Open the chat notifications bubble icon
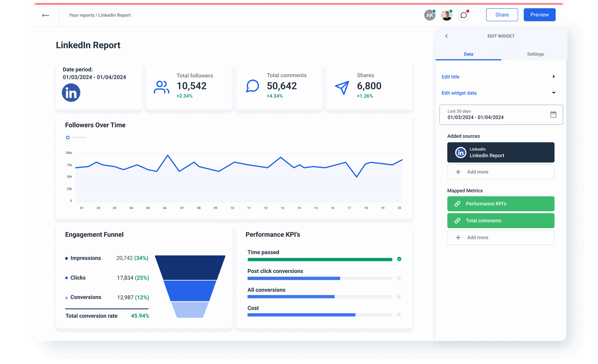598x364 pixels. tap(463, 15)
